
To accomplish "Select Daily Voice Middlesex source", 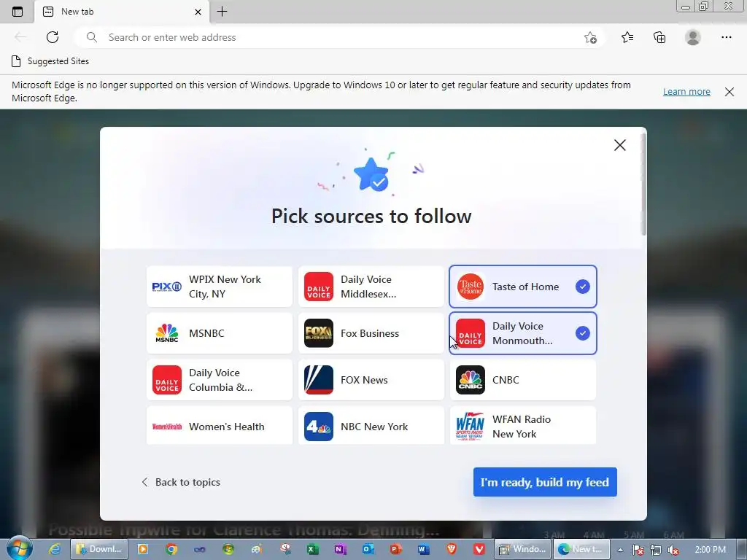I will pyautogui.click(x=371, y=287).
